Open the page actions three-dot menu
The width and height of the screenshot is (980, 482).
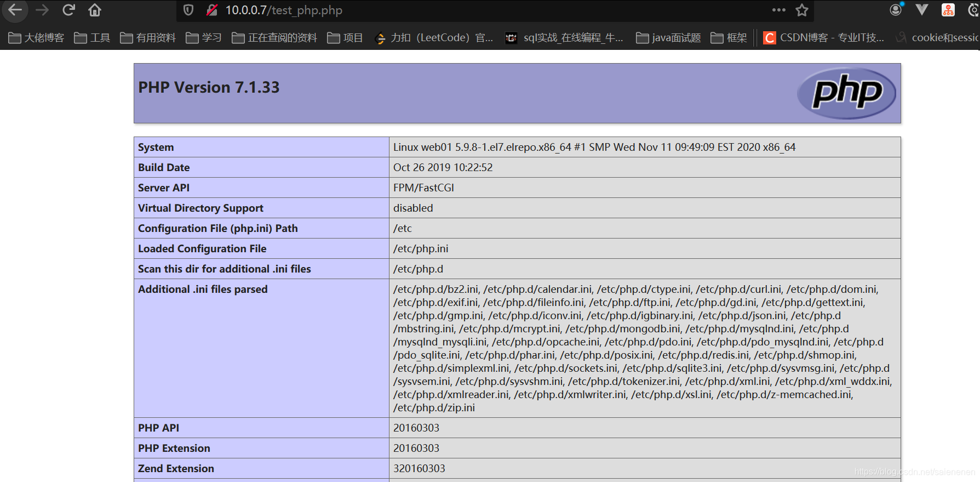pos(778,10)
